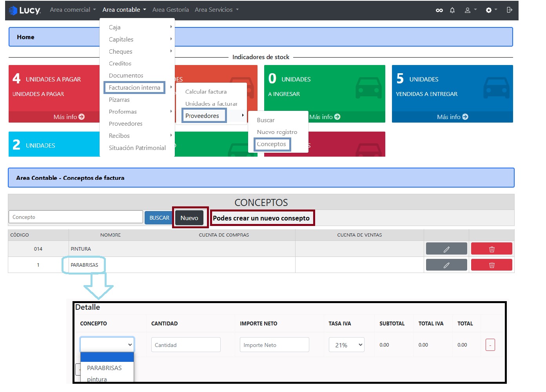The image size is (546, 392).
Task: Click the logout icon in navbar
Action: (x=510, y=10)
